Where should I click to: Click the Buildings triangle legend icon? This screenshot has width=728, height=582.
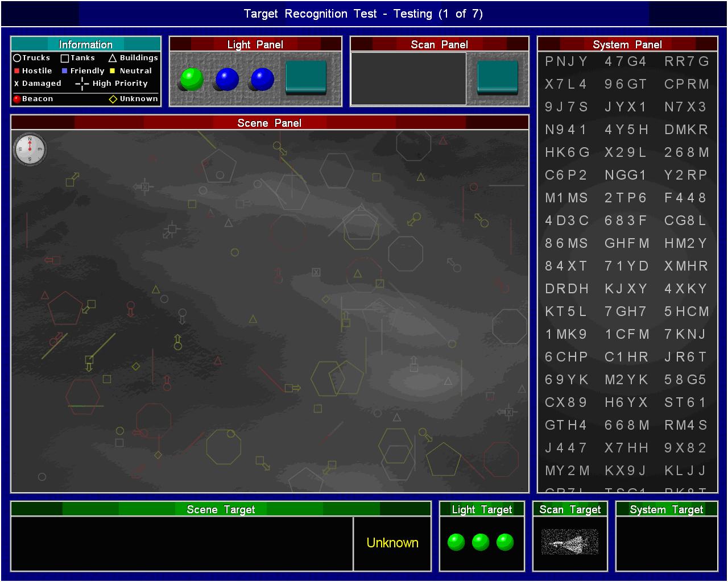point(113,58)
